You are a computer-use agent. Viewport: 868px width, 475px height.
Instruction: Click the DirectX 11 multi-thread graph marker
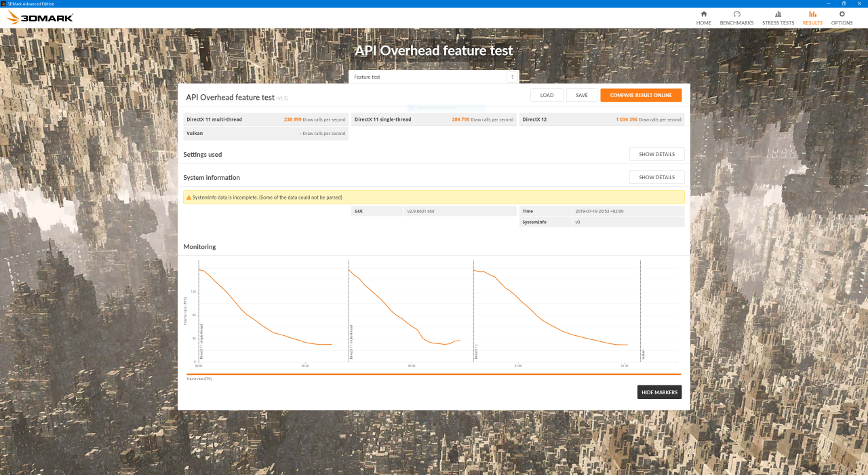351,343
